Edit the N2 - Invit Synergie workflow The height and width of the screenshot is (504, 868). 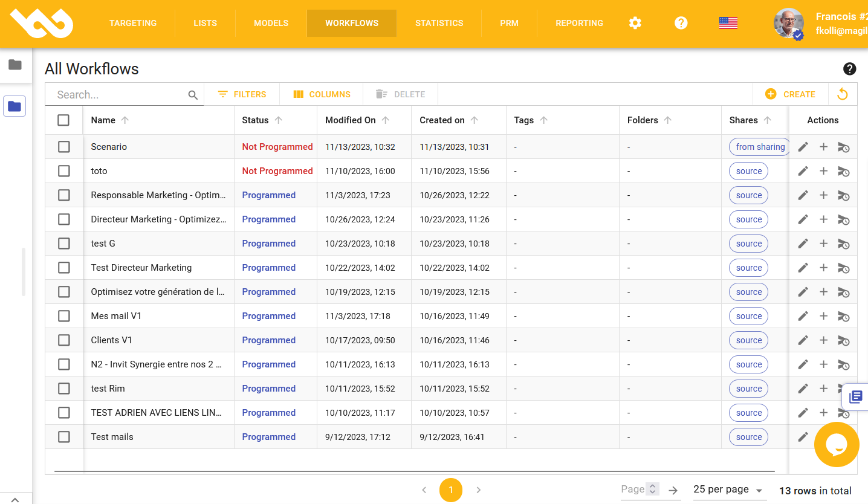pyautogui.click(x=803, y=364)
